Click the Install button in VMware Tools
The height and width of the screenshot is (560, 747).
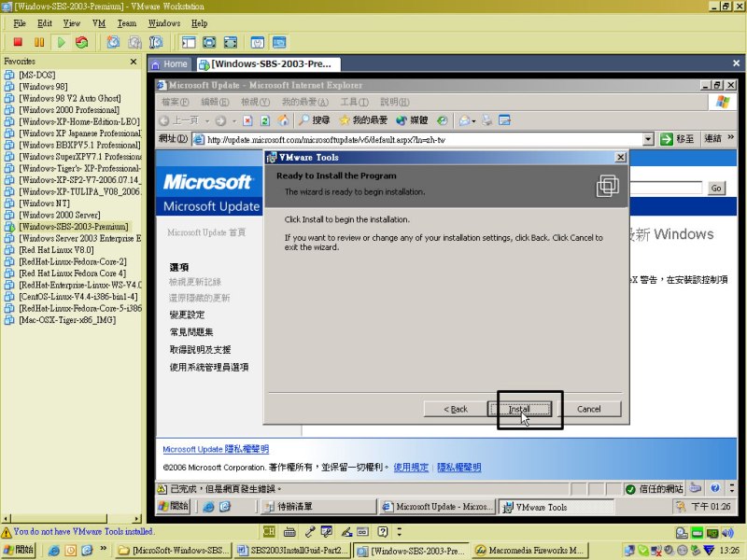[x=519, y=409]
